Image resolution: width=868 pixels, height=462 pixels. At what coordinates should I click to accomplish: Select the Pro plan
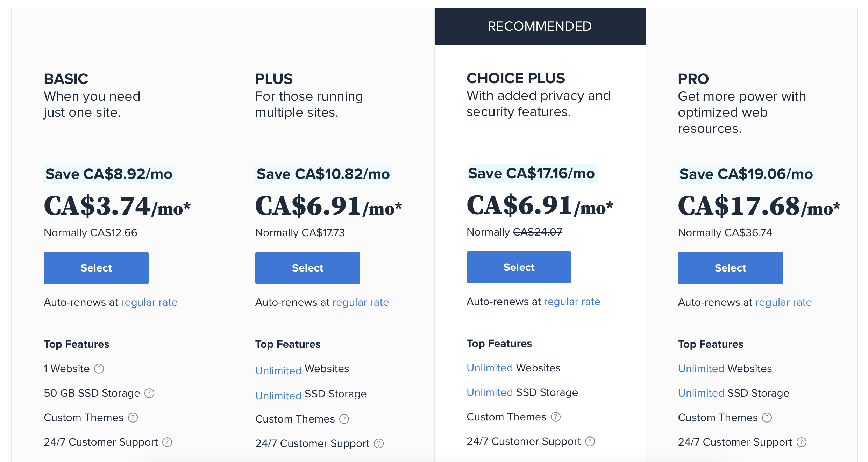tap(731, 268)
